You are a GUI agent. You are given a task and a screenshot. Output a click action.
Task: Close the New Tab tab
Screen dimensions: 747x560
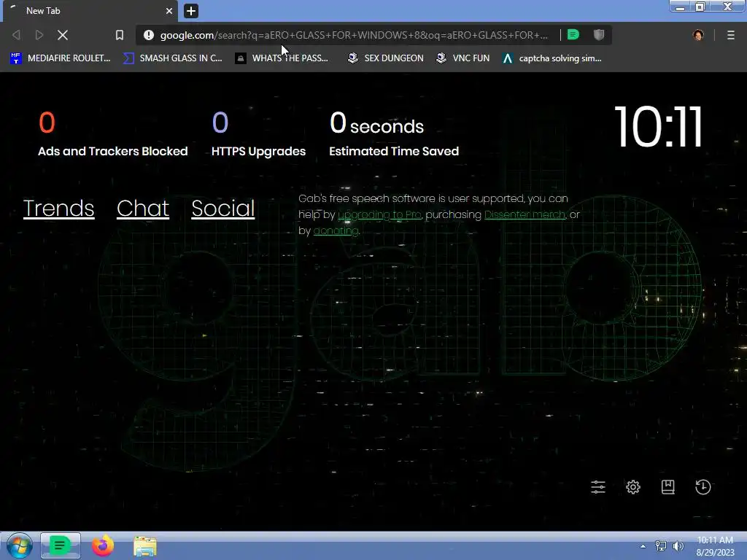(x=169, y=11)
